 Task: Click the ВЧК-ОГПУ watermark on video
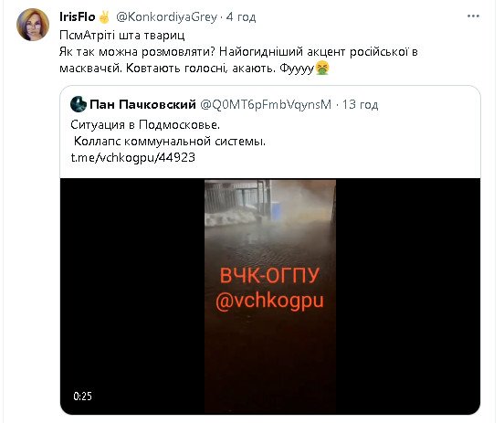pyautogui.click(x=269, y=276)
